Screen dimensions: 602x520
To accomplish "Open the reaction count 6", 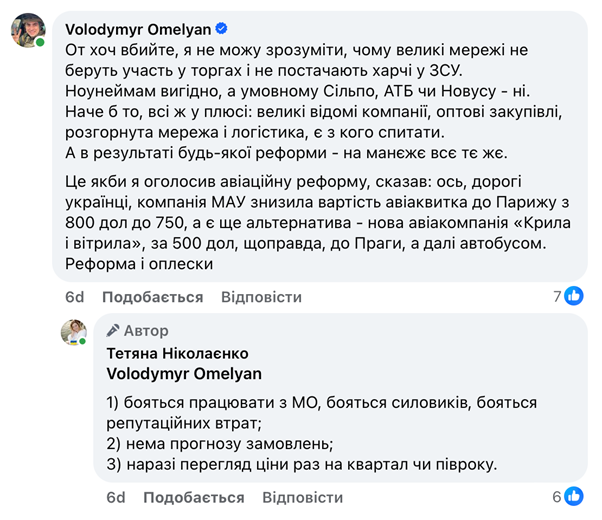I will coord(558,497).
